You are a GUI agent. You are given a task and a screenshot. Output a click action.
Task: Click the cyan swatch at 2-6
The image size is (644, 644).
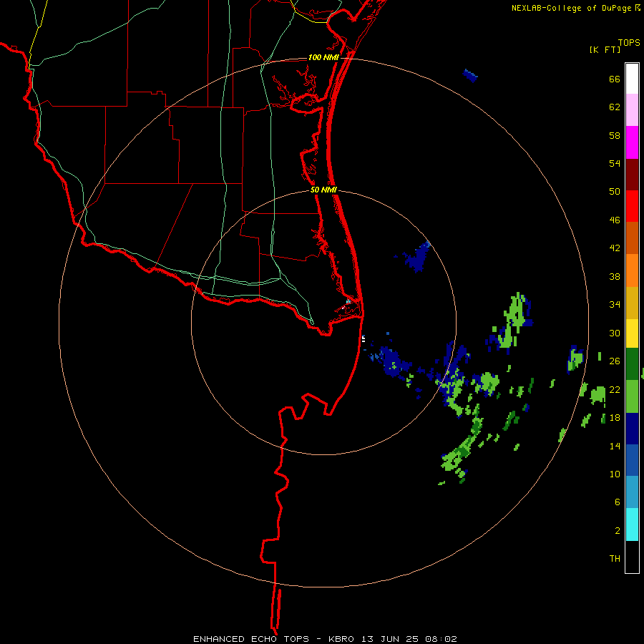tap(632, 525)
